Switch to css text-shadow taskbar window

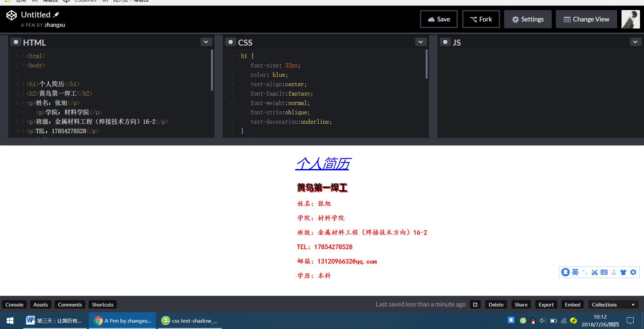190,321
